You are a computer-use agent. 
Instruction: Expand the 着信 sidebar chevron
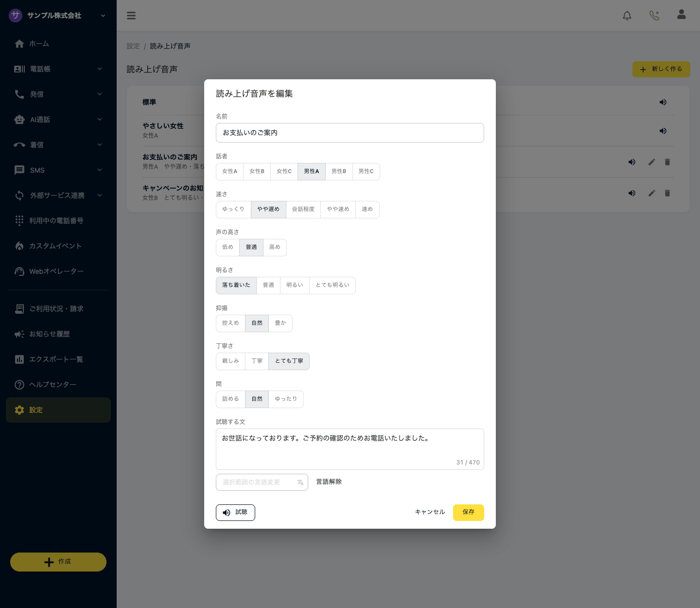pyautogui.click(x=100, y=145)
